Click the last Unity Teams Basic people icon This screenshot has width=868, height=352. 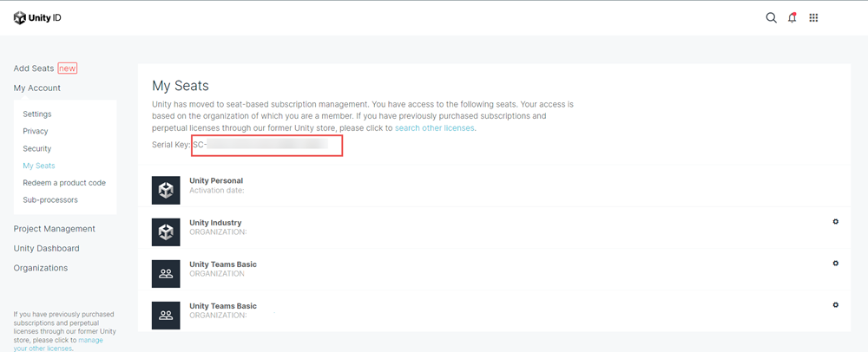[166, 316]
